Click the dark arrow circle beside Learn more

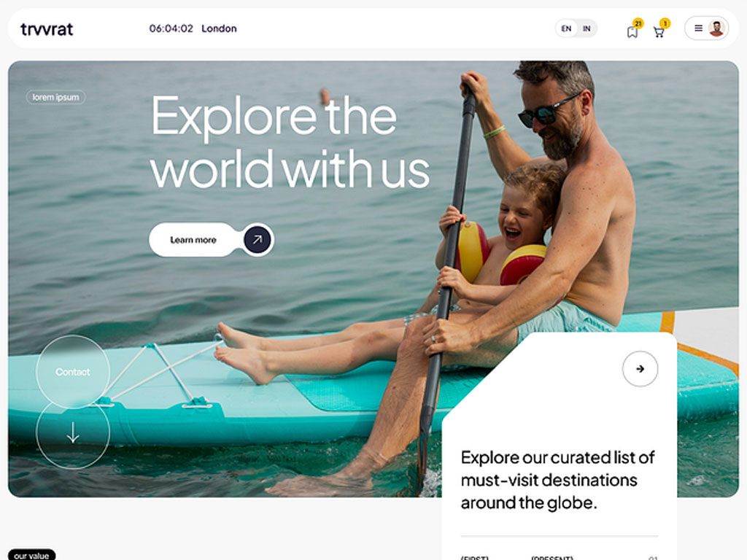(x=258, y=239)
